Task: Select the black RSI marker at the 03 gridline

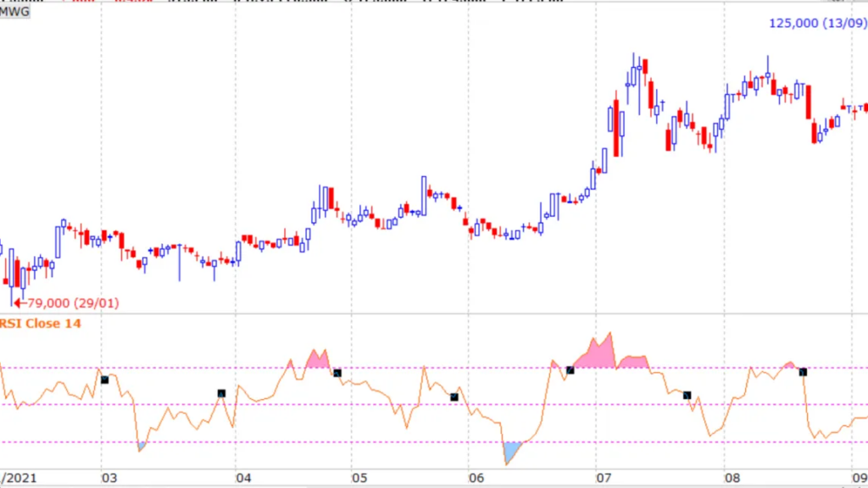Action: (105, 380)
